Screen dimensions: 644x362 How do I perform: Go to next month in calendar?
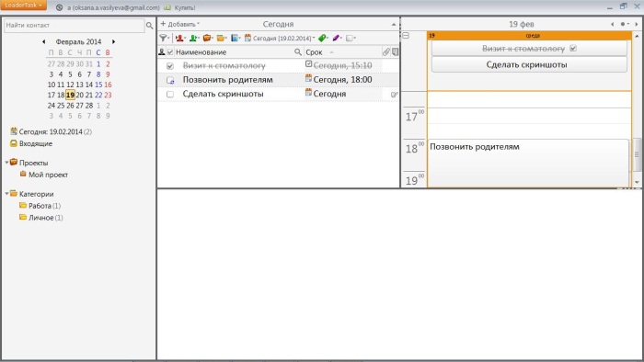coord(114,42)
